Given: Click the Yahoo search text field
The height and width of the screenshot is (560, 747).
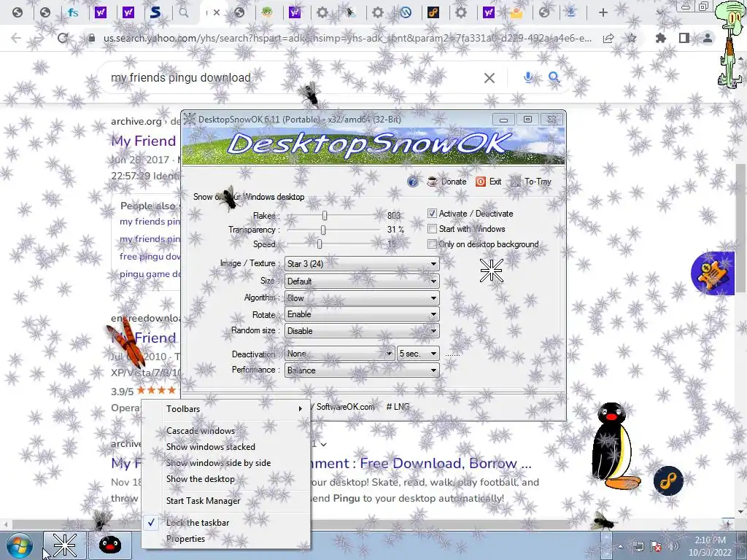Looking at the screenshot, I should click(290, 77).
